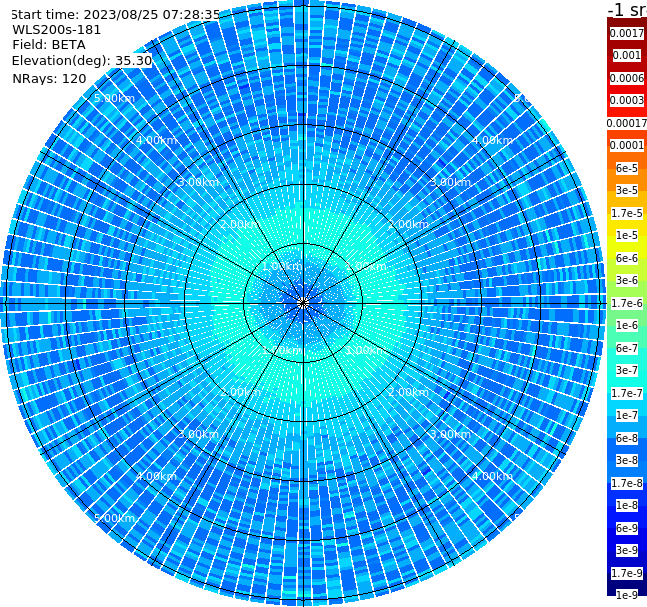This screenshot has width=647, height=607.
Task: Select the 1e-7 colorbar label
Action: [627, 415]
